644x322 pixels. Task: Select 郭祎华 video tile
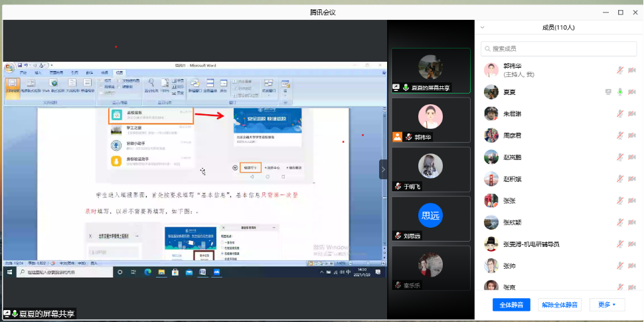[x=430, y=120]
